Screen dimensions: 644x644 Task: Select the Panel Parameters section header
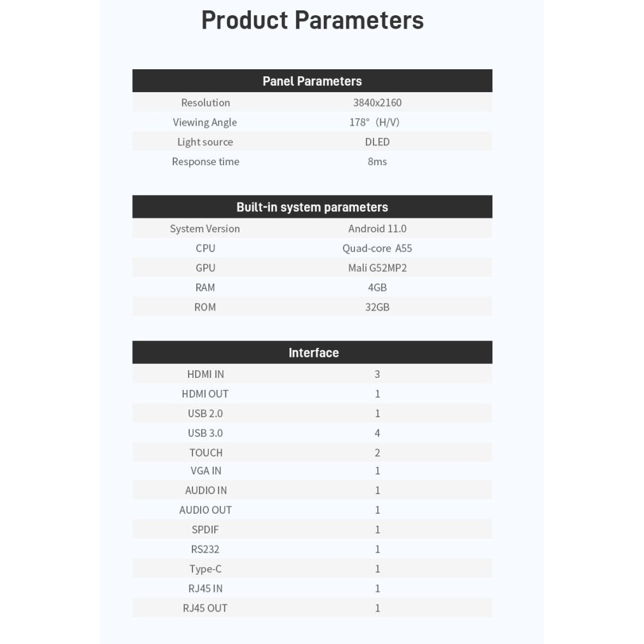(x=312, y=81)
